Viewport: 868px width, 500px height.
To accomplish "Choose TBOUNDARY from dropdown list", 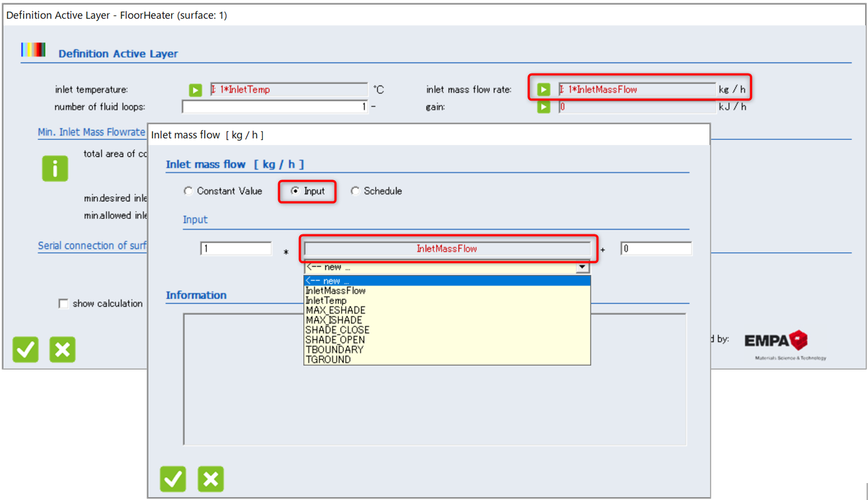I will click(x=447, y=350).
